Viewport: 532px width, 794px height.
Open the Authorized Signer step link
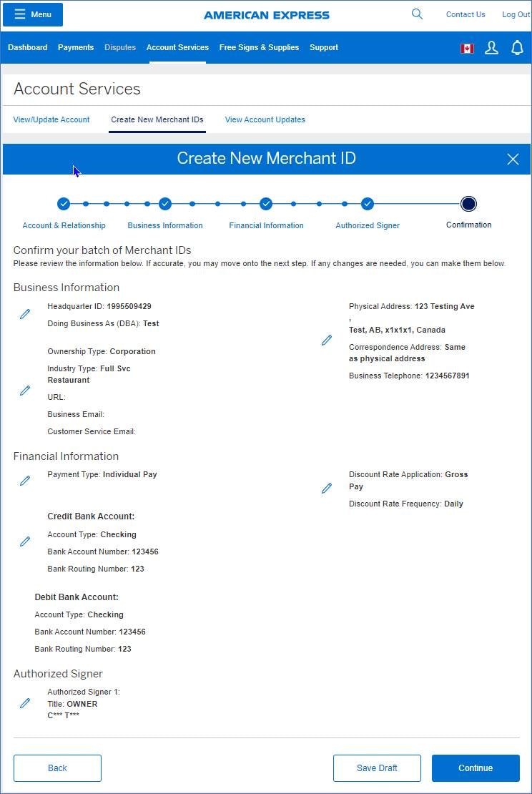[x=368, y=226]
